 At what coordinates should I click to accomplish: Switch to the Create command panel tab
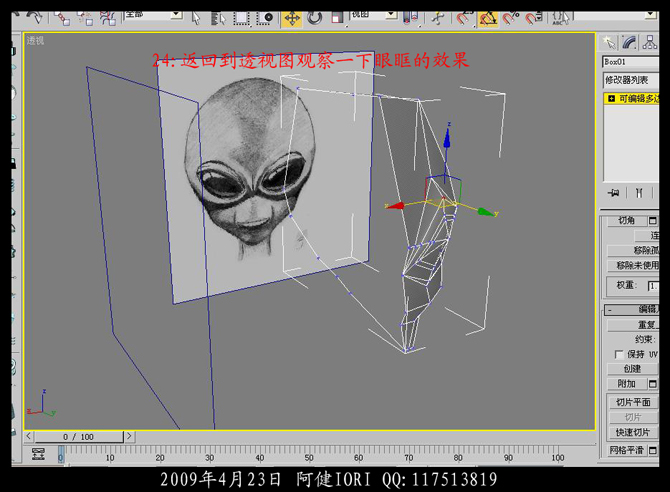click(x=609, y=42)
